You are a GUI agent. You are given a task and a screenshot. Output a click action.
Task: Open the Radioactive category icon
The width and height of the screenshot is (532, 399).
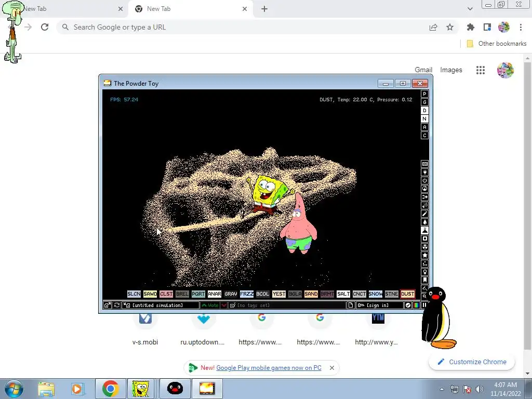click(424, 247)
